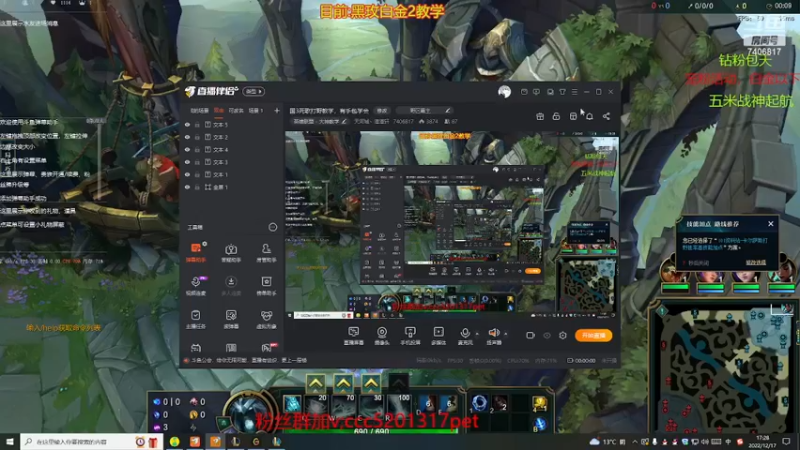Image resolution: width=800 pixels, height=450 pixels.
Task: Expand the toolbox more-options circle button
Action: 273,228
